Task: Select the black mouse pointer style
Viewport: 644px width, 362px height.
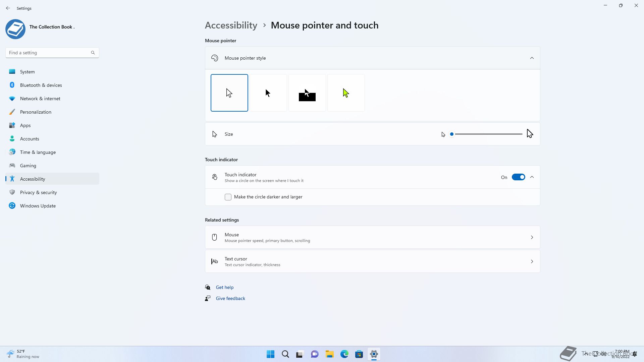Action: click(x=268, y=93)
